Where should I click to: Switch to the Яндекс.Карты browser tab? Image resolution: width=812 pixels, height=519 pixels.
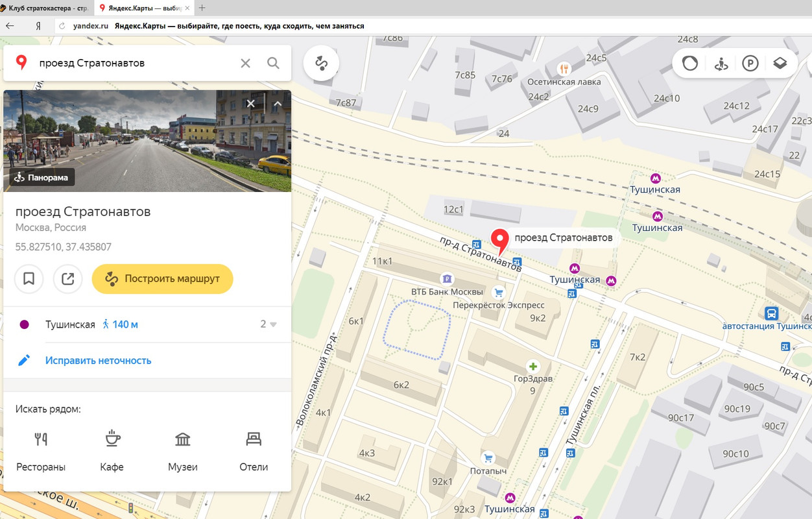[x=144, y=8]
